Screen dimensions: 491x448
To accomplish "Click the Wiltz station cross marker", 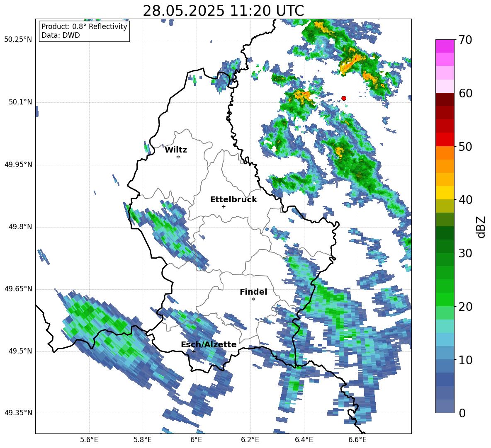I will 178,157.
